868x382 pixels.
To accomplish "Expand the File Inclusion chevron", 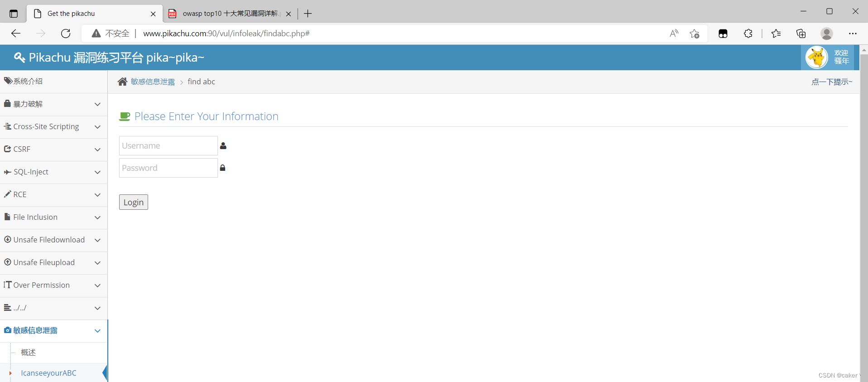I will pos(97,218).
